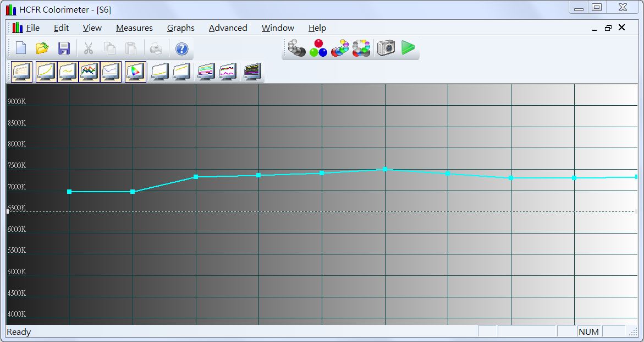Create a new document with the New icon
The width and height of the screenshot is (644, 342).
click(x=21, y=48)
